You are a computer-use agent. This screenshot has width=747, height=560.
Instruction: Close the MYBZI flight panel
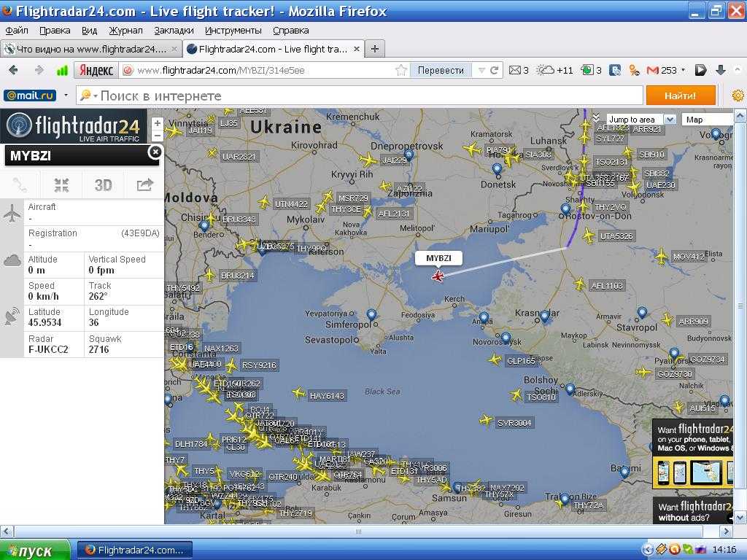coord(155,152)
